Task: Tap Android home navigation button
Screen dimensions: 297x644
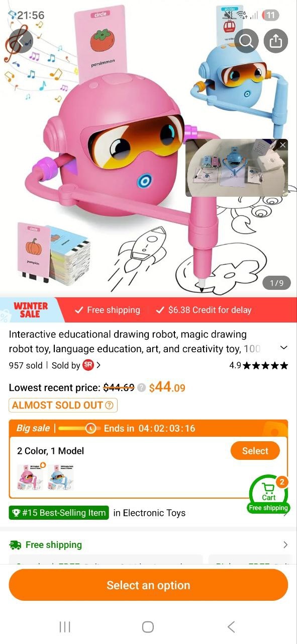Action: (148, 626)
